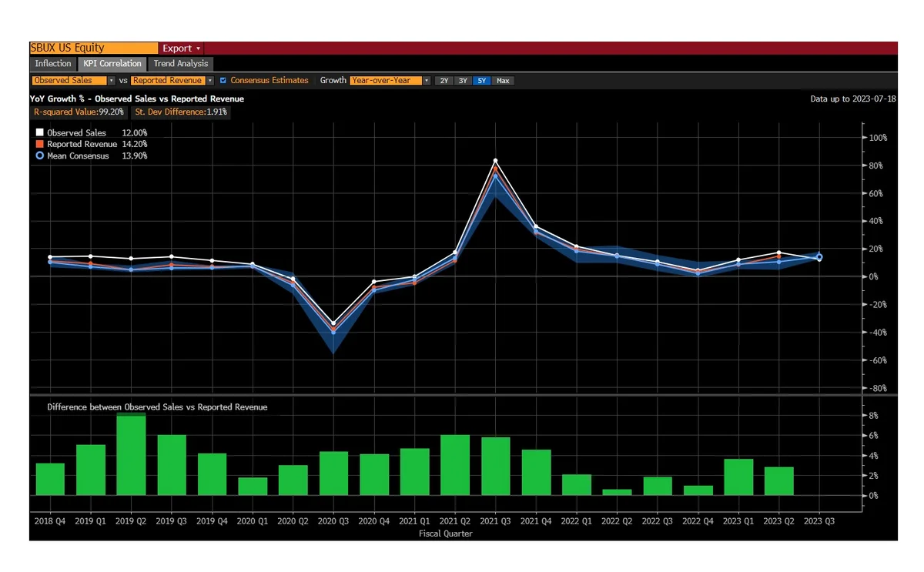Click the blue Mean Consensus circle icon
Image resolution: width=924 pixels, height=572 pixels.
coord(39,156)
